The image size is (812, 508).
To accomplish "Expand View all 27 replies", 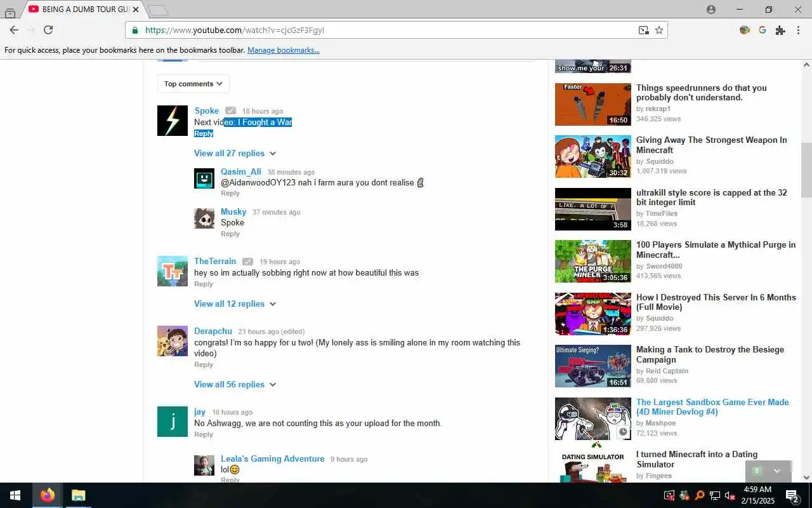I will click(235, 153).
